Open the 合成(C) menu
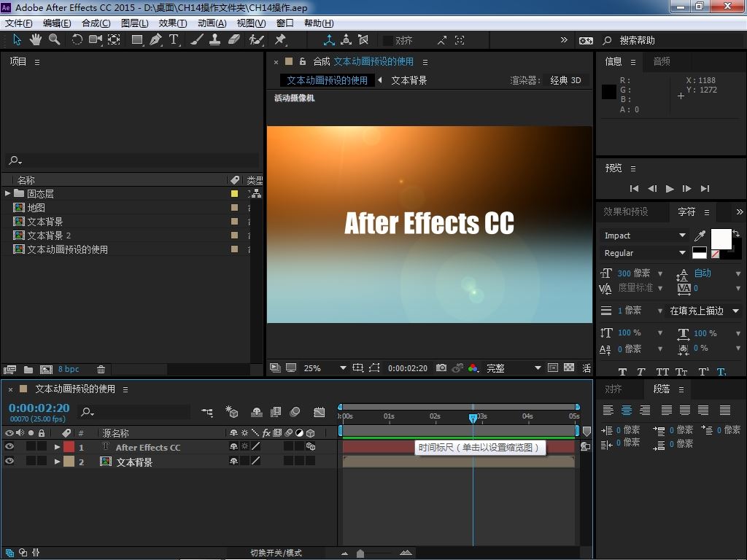This screenshot has width=747, height=560. click(96, 23)
